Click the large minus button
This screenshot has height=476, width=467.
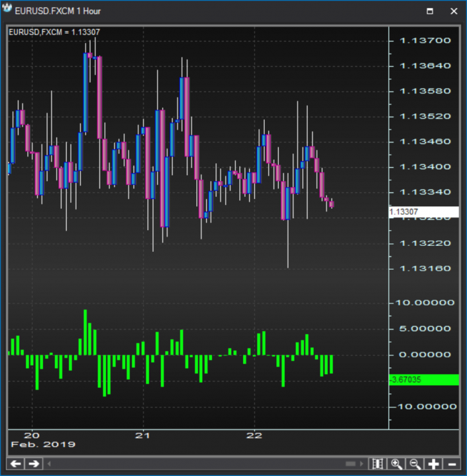click(452, 464)
